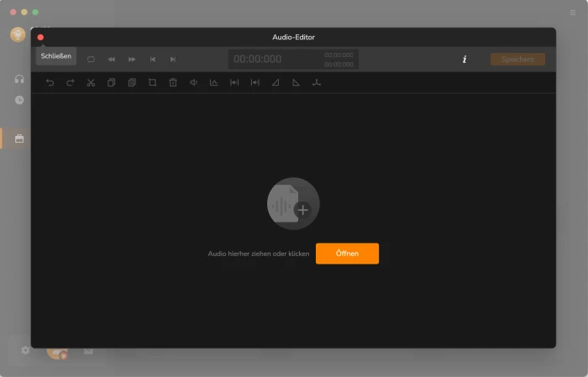Open headphones section in main window sidebar
This screenshot has width=588, height=377.
pyautogui.click(x=19, y=79)
